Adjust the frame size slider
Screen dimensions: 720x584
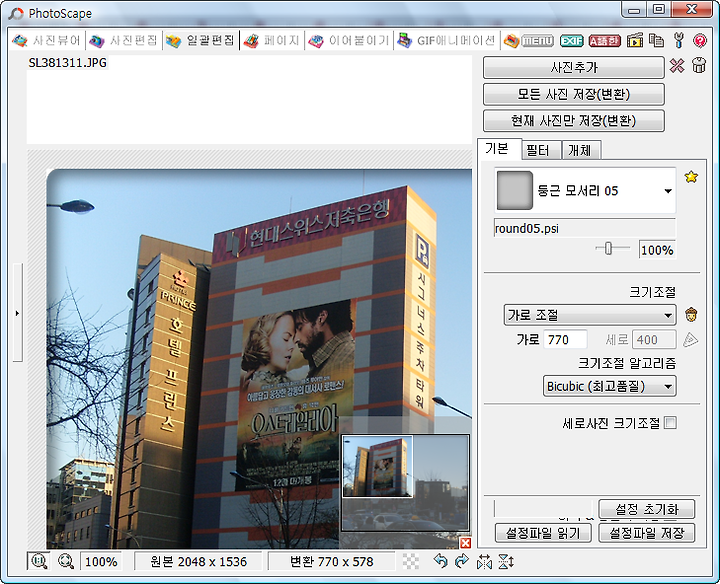click(608, 248)
